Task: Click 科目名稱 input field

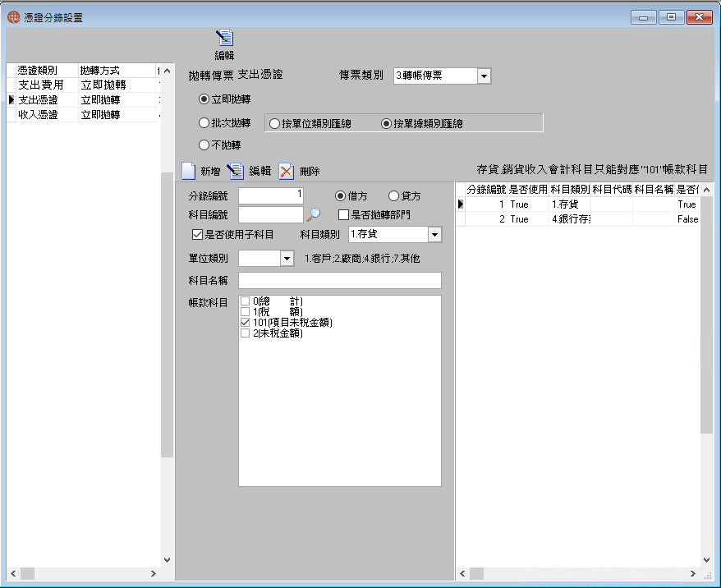Action: (x=340, y=280)
